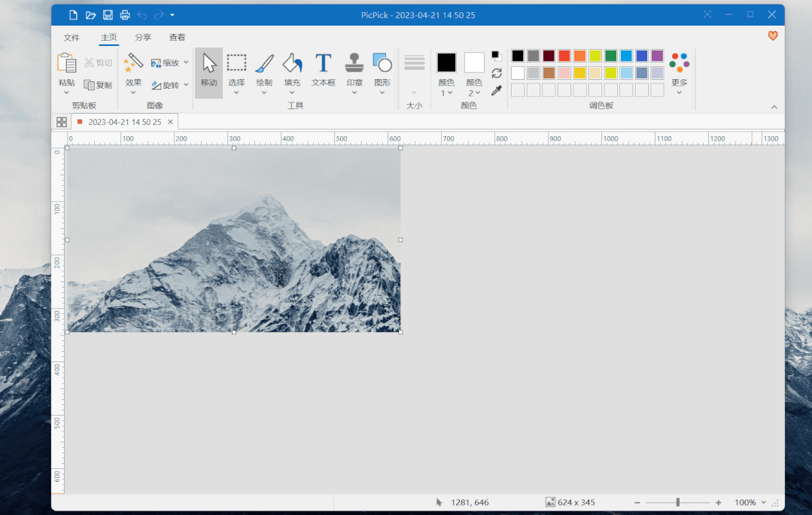Switch to the 主页 ribbon tab
The width and height of the screenshot is (812, 515).
tap(109, 38)
